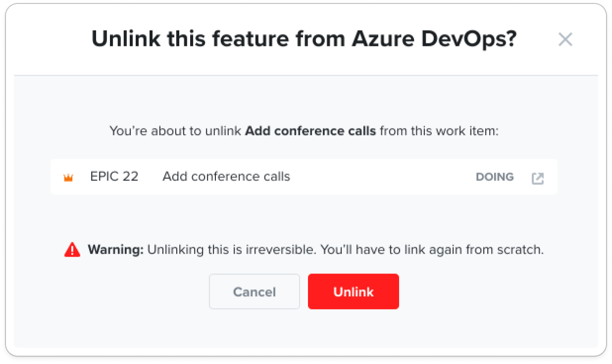
Task: Click the work item title Add conference calls
Action: [x=226, y=177]
